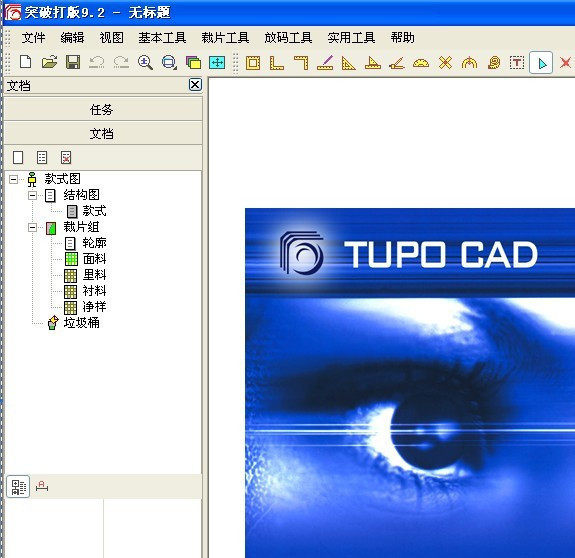575x558 pixels.
Task: Select the 净样 tree item
Action: (x=95, y=306)
